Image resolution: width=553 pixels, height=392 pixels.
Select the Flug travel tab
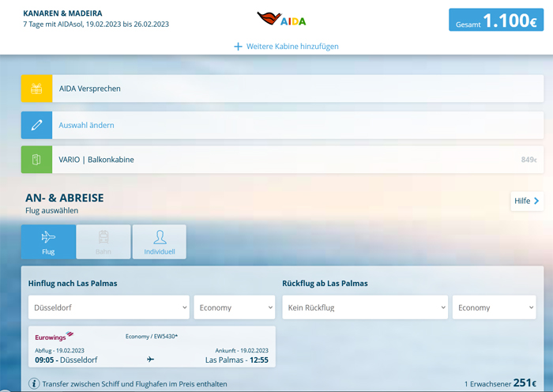pyautogui.click(x=48, y=242)
